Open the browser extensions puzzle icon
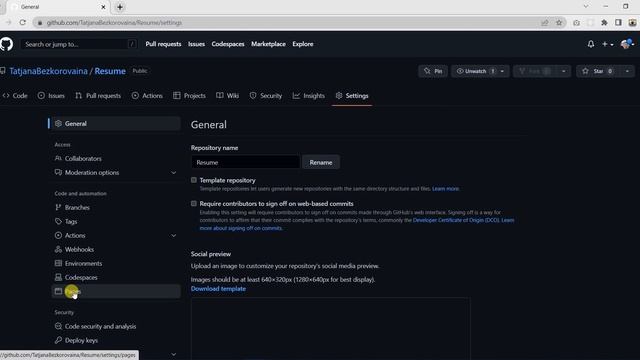The height and width of the screenshot is (360, 640). (x=604, y=23)
